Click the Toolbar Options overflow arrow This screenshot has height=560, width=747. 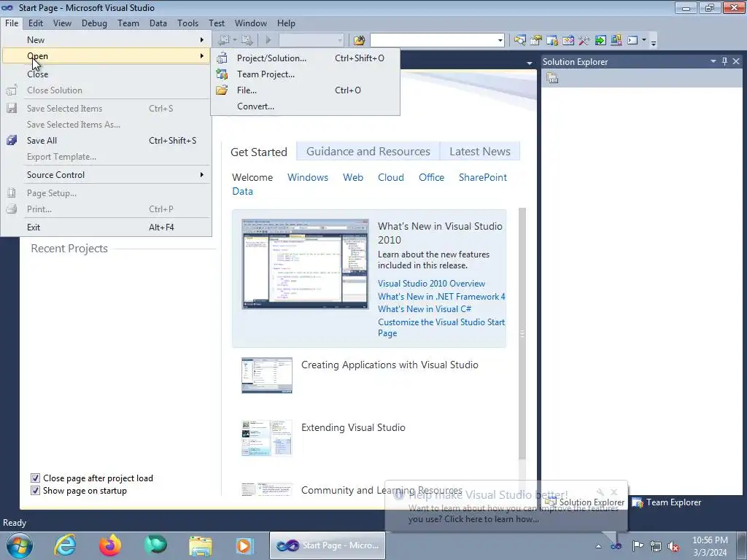click(654, 42)
